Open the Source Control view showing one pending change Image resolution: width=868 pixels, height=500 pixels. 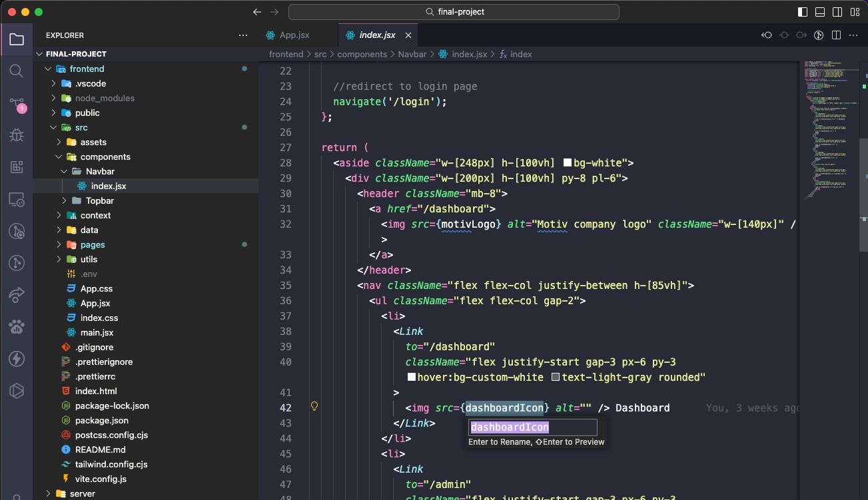(17, 103)
